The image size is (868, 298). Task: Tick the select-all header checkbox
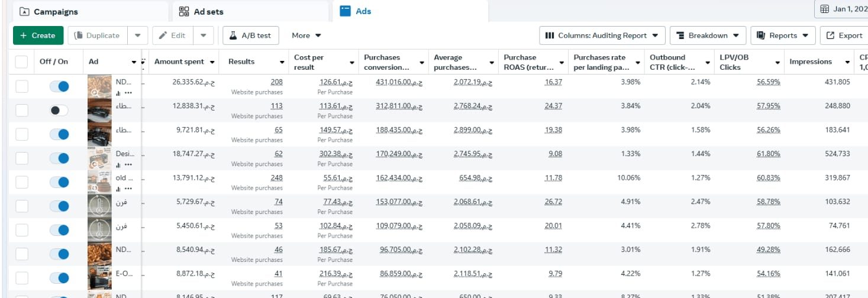pyautogui.click(x=21, y=61)
